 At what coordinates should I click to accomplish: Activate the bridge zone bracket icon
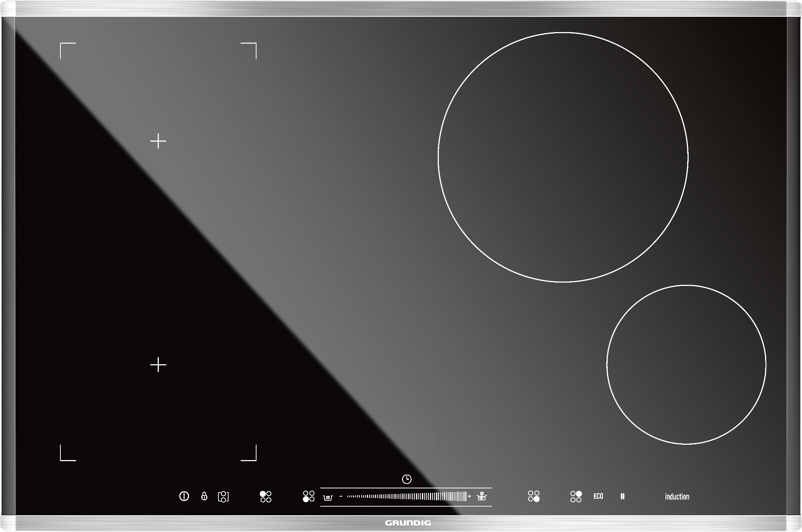(224, 497)
